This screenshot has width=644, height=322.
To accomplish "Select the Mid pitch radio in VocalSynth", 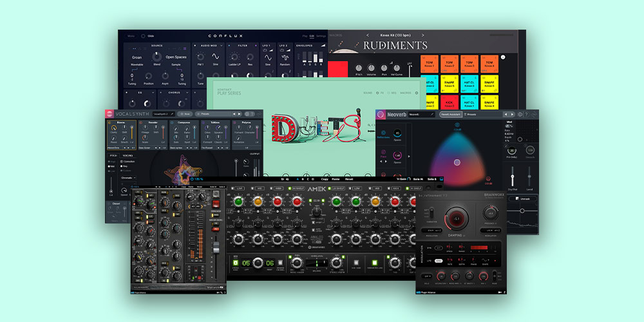I will pos(109,166).
